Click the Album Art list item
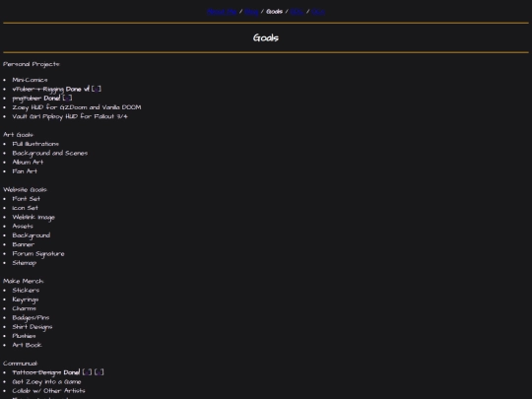 pyautogui.click(x=28, y=163)
